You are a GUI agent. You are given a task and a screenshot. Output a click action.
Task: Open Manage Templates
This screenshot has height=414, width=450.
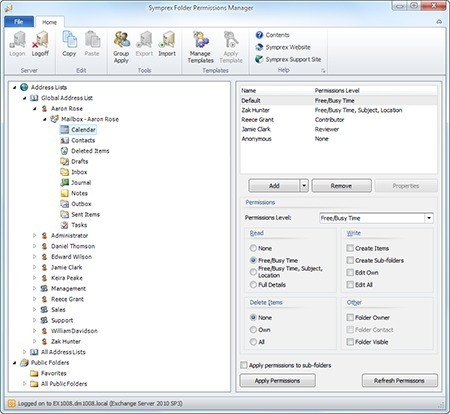(200, 47)
